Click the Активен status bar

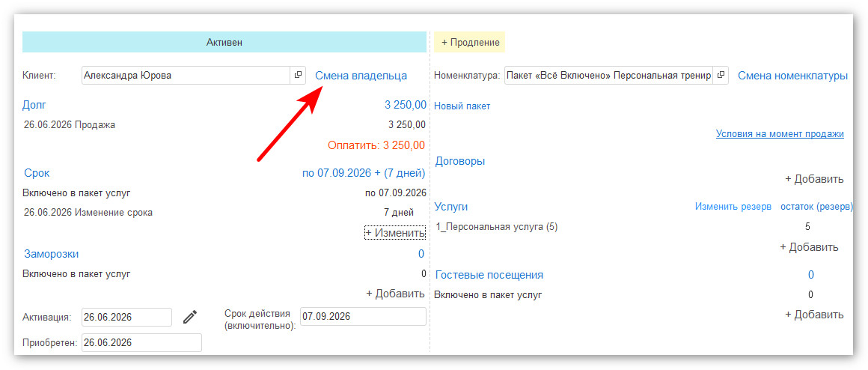(x=224, y=42)
